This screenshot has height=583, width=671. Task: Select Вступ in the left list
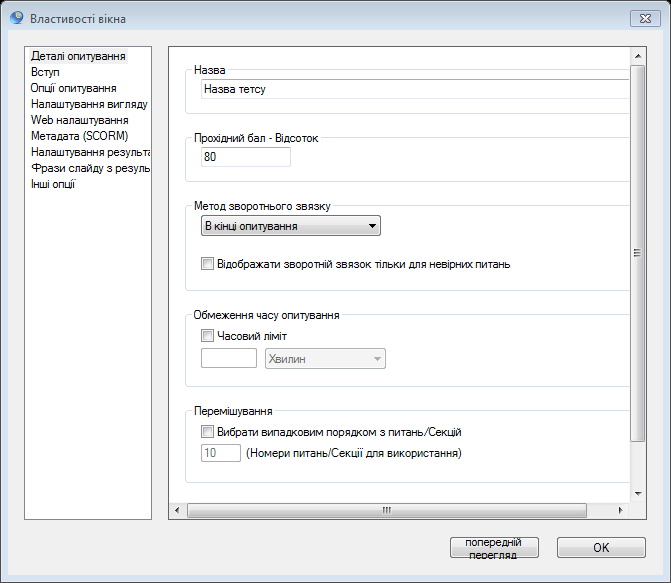(x=45, y=72)
